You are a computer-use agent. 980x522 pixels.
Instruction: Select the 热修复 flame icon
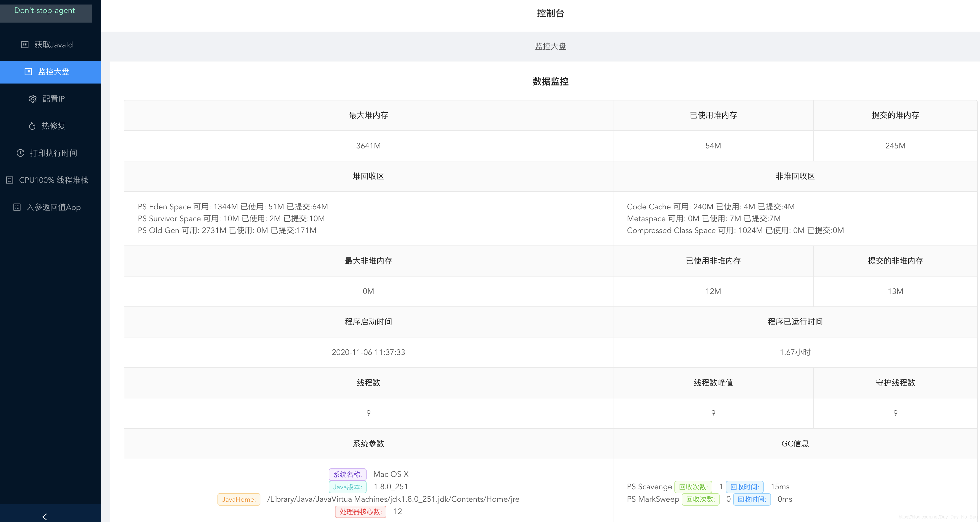tap(32, 126)
